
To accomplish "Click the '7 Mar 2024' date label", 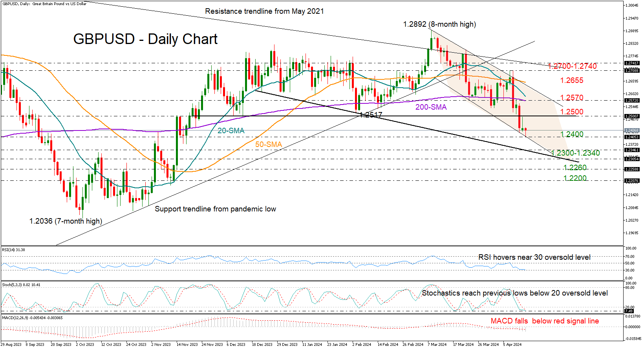I will click(437, 344).
